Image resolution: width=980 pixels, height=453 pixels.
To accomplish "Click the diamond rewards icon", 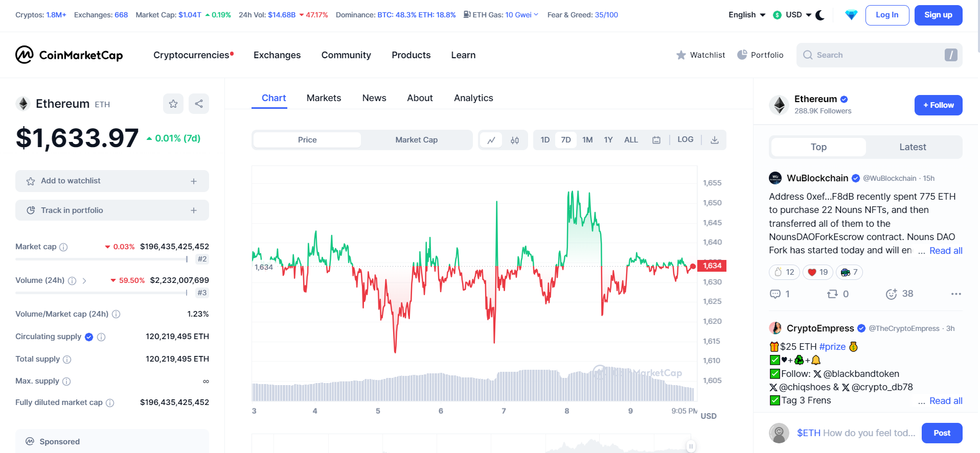I will pyautogui.click(x=851, y=15).
